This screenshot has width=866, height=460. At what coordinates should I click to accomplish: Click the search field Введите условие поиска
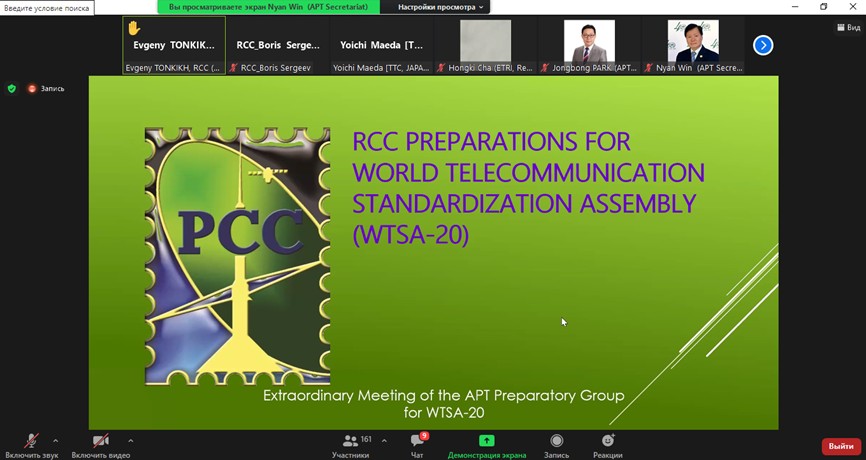pyautogui.click(x=47, y=8)
